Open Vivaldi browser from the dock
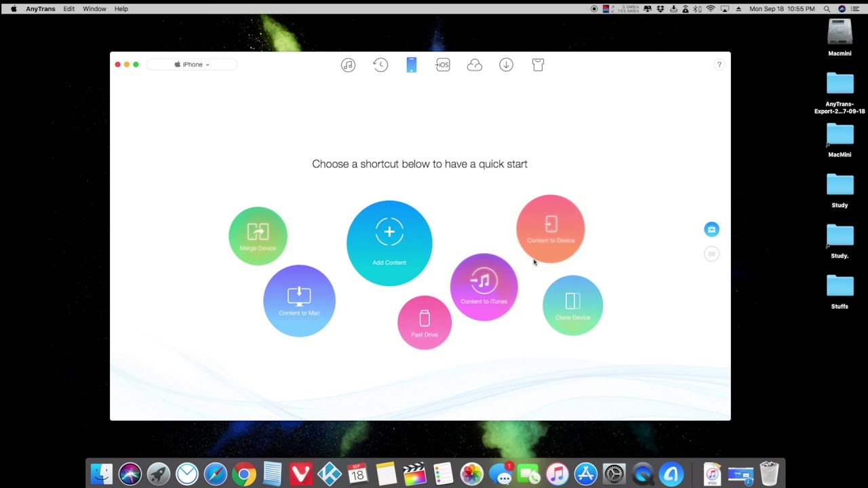The image size is (868, 488). [300, 474]
